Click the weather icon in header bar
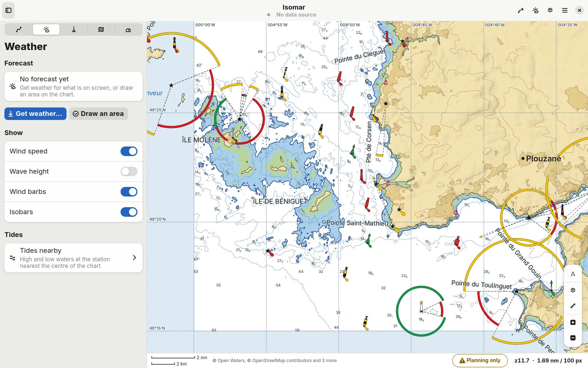 point(535,10)
